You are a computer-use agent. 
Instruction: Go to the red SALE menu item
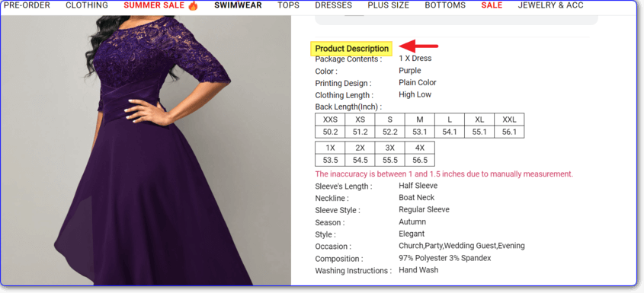point(492,6)
